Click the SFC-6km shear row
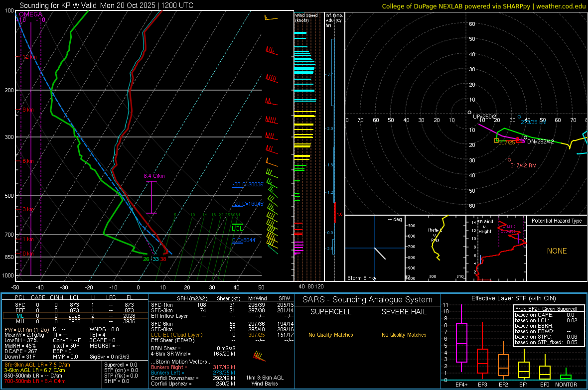 (222, 324)
